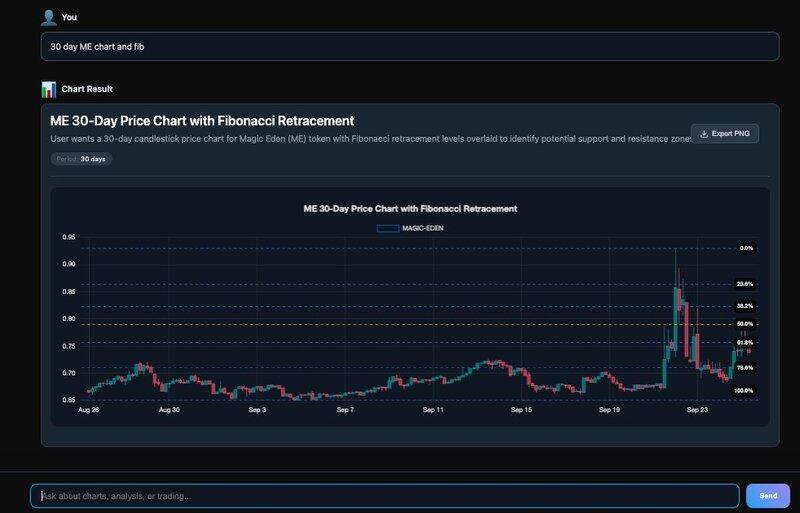Click the Chart Result label

pyautogui.click(x=87, y=89)
